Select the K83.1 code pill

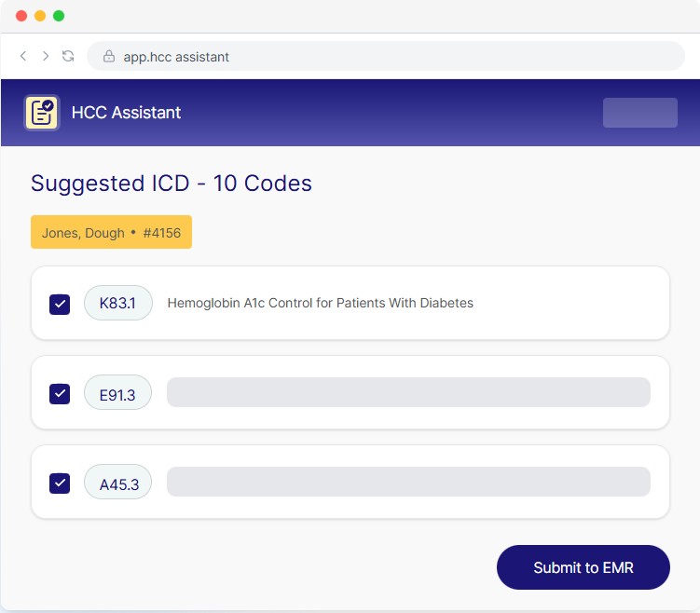click(118, 303)
